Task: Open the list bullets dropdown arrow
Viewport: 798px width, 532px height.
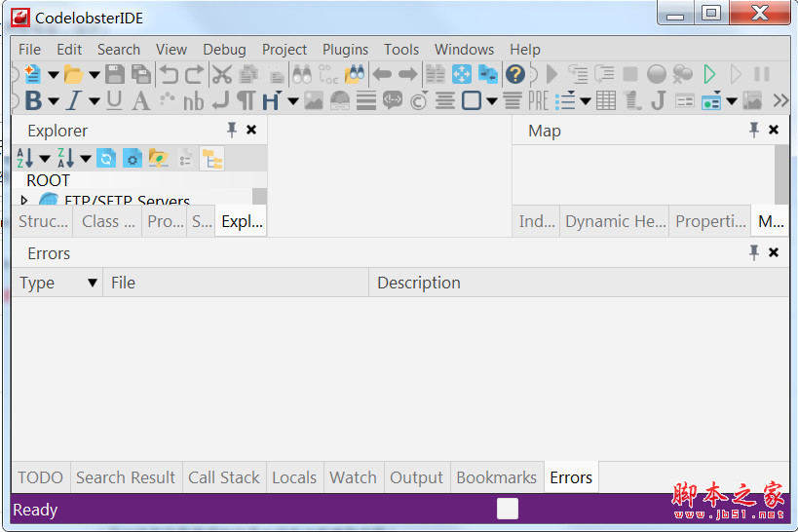Action: pyautogui.click(x=586, y=101)
